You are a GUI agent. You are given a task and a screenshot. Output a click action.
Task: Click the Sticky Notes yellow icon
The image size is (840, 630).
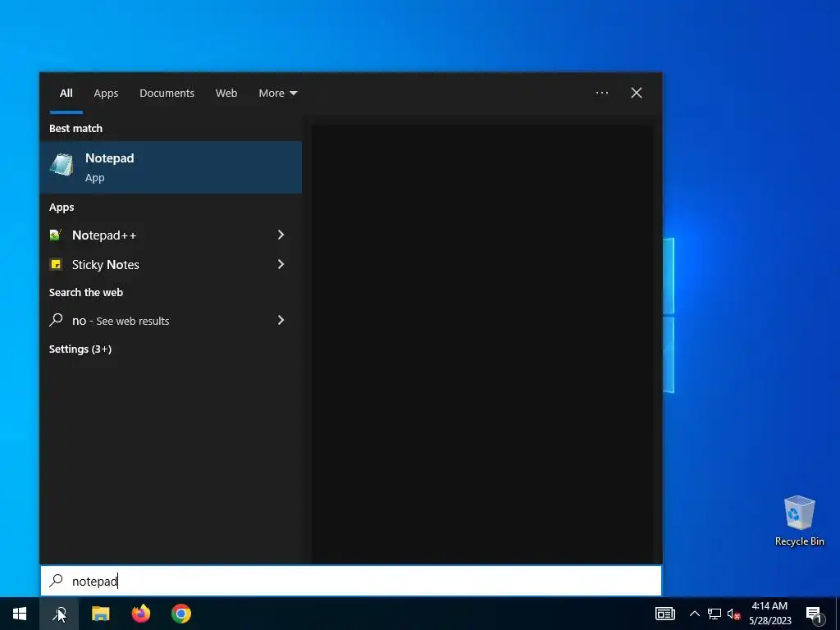click(x=56, y=264)
